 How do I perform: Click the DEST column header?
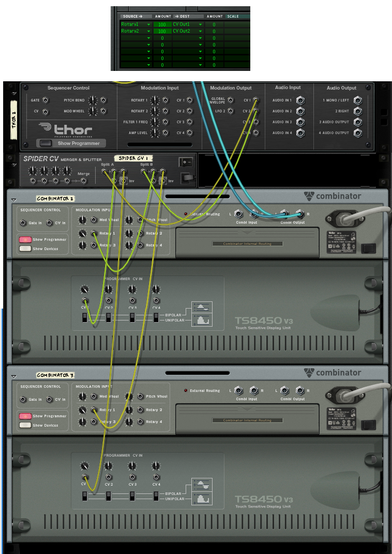[x=188, y=16]
